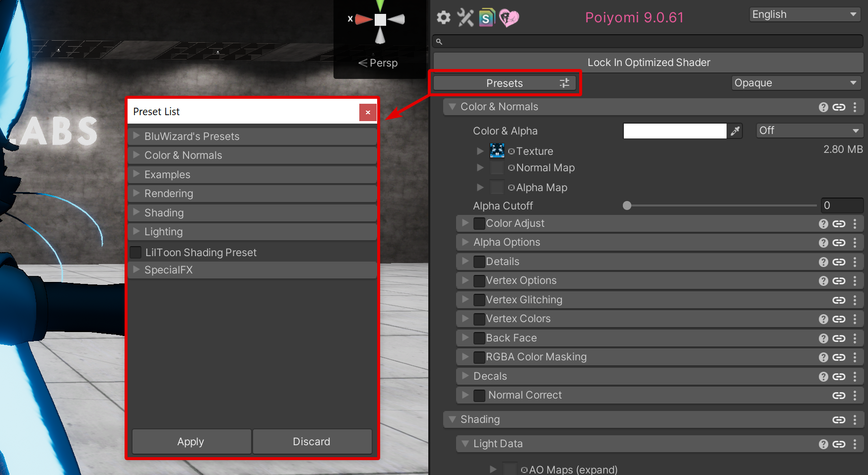This screenshot has width=868, height=475.
Task: Click link icon on Color & Normals header
Action: [839, 107]
